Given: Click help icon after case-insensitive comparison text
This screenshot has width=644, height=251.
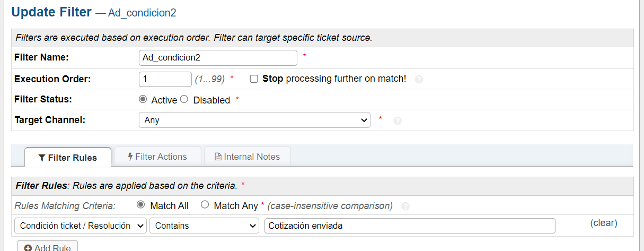Looking at the screenshot, I should (x=405, y=206).
